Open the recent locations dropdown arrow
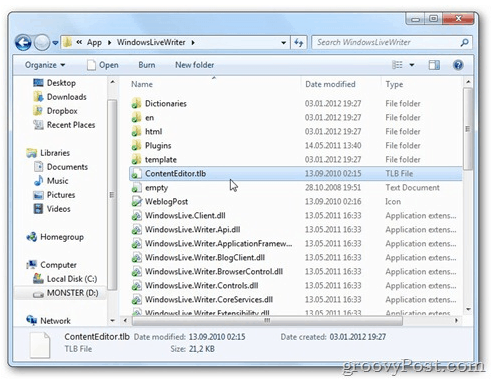Viewport: 491px width, 379px height. tap(55, 43)
